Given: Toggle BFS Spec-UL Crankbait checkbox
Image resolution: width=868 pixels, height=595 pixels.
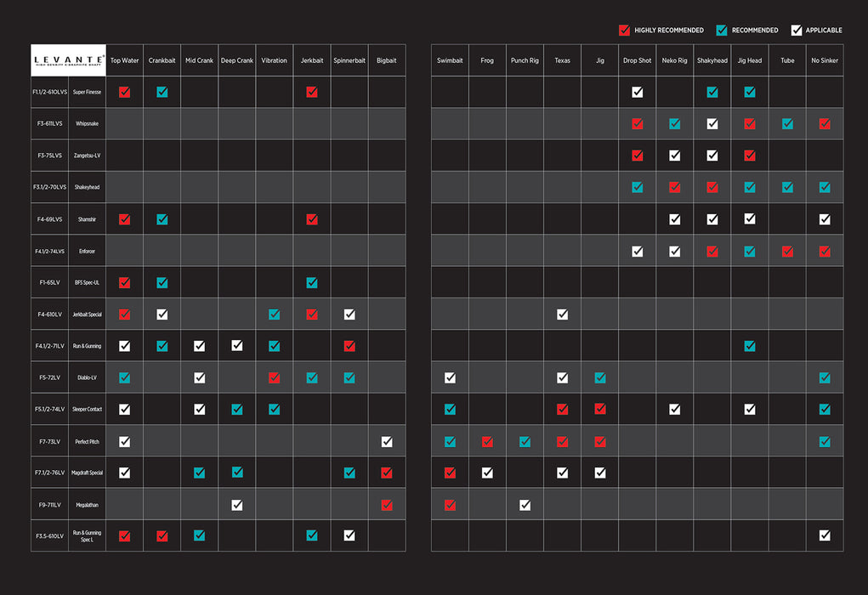Looking at the screenshot, I should pyautogui.click(x=162, y=282).
